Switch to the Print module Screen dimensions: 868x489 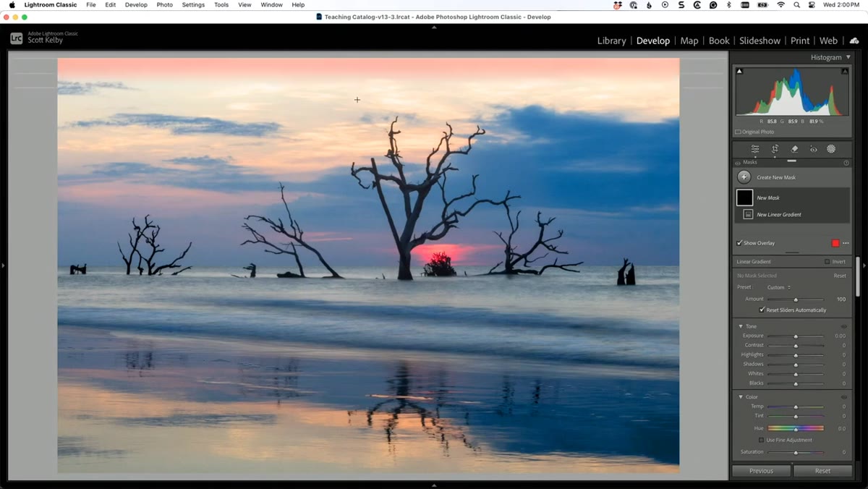click(x=800, y=41)
